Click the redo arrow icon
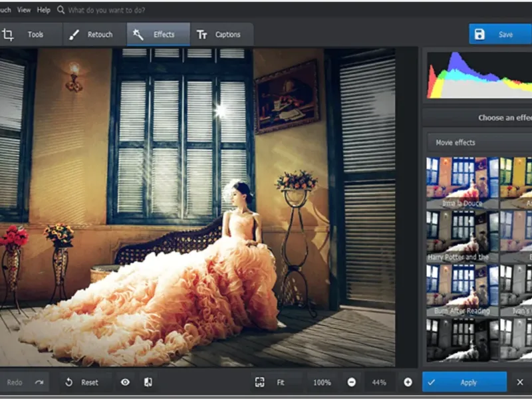532x399 pixels. coord(39,382)
